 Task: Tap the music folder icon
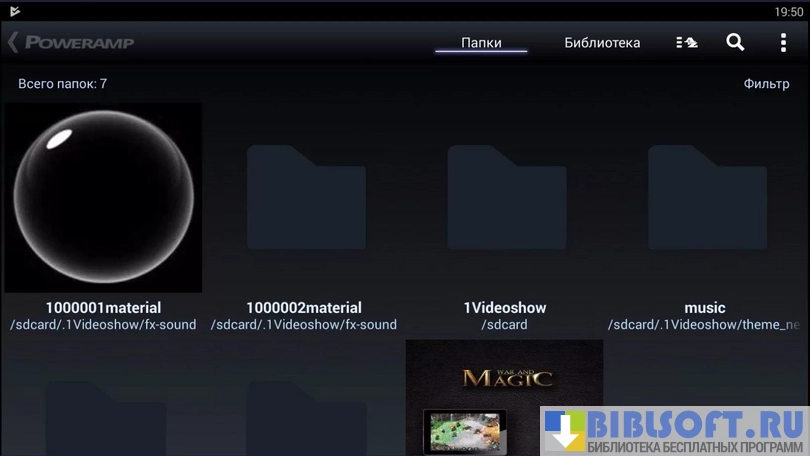click(x=705, y=197)
